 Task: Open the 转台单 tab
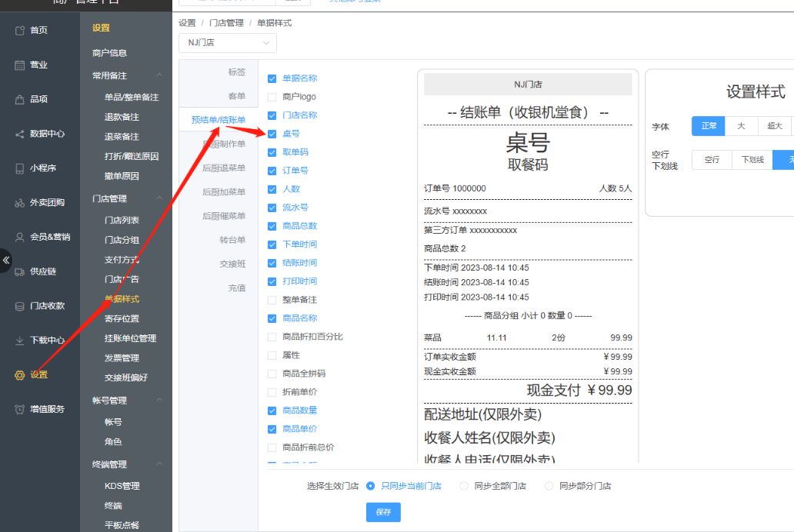pos(232,239)
